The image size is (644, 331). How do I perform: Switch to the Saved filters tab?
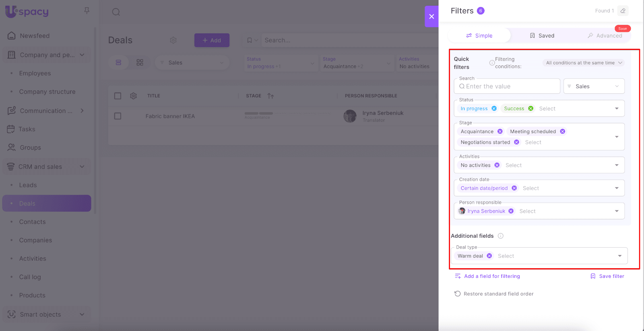(542, 36)
